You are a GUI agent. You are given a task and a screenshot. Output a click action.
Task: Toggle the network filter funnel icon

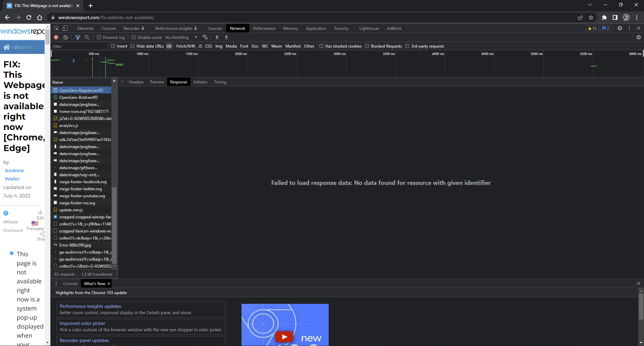click(78, 38)
